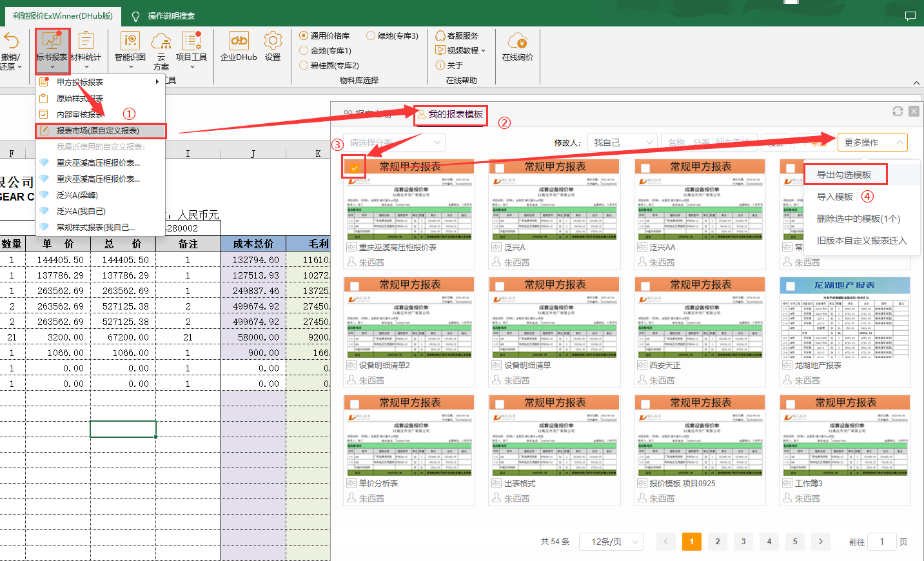Screen dimensions: 924x561
Task: Click the 成本总价 column header
Action: point(253,244)
